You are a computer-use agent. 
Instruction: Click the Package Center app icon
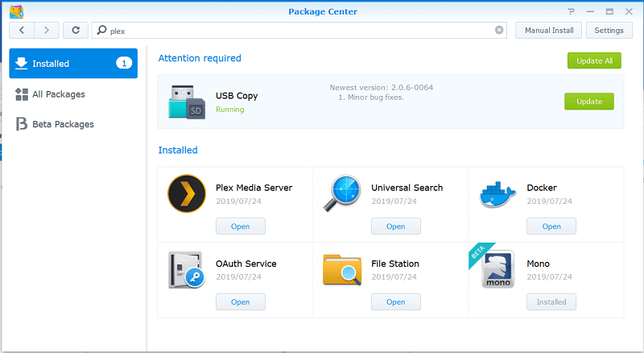coord(16,12)
